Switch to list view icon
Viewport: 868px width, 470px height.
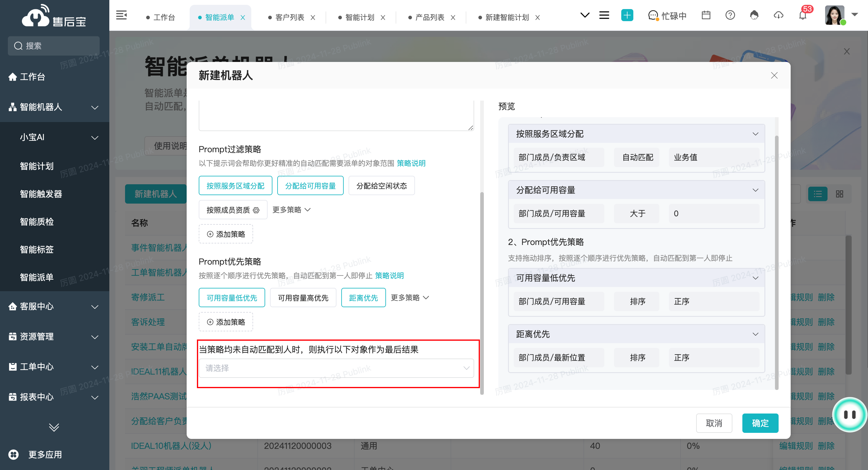tap(818, 194)
